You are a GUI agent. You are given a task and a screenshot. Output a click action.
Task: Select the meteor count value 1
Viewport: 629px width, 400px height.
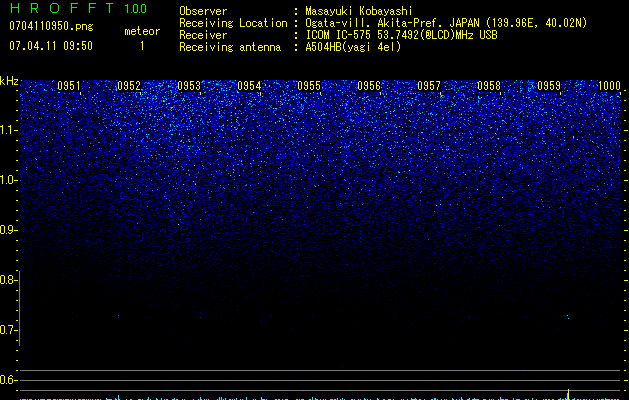(142, 46)
